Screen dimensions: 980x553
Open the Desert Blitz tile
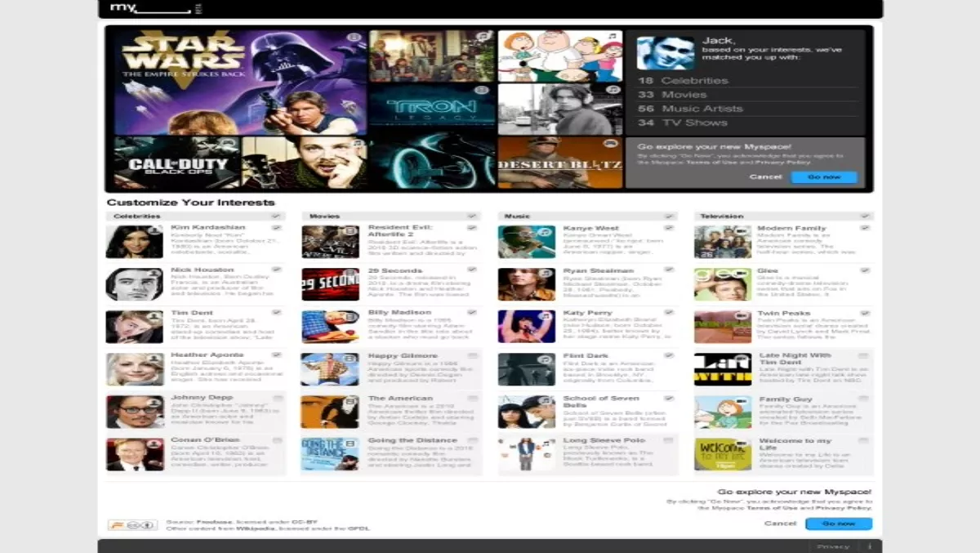point(560,163)
